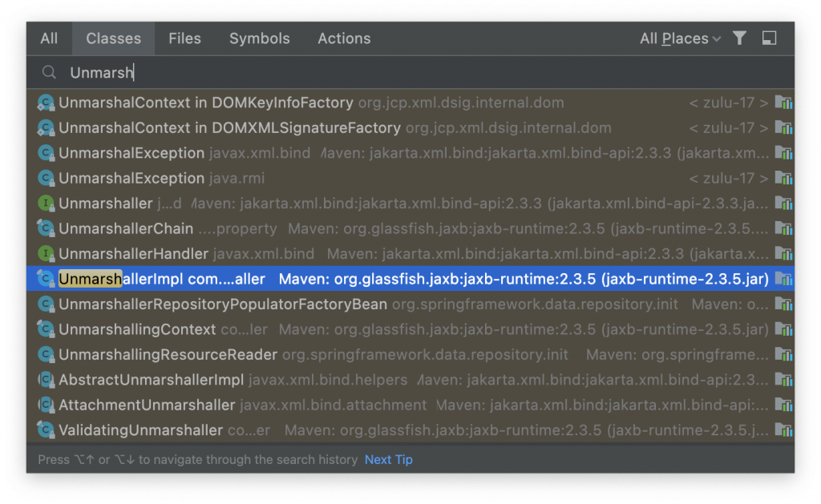Click the search magnifier icon

click(x=50, y=73)
